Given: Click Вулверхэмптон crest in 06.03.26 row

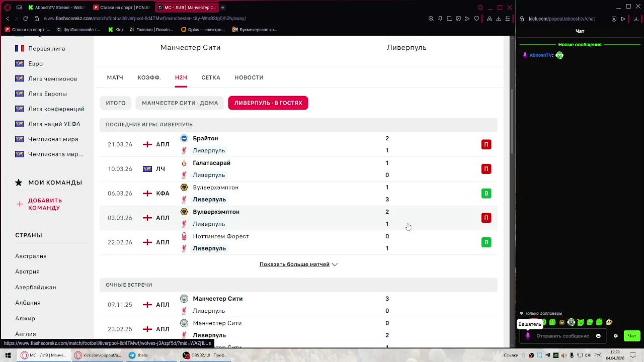Looking at the screenshot, I should (x=184, y=188).
